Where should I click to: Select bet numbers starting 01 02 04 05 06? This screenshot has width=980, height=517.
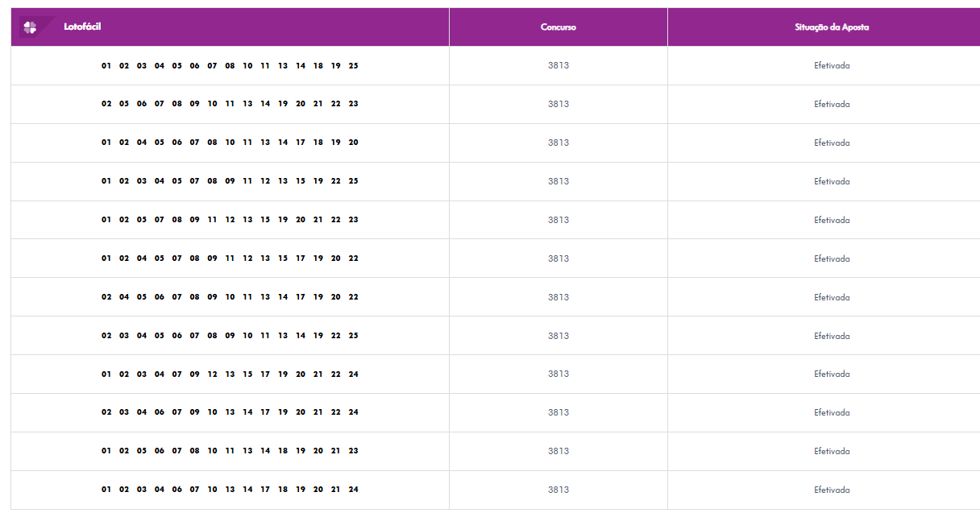(230, 143)
